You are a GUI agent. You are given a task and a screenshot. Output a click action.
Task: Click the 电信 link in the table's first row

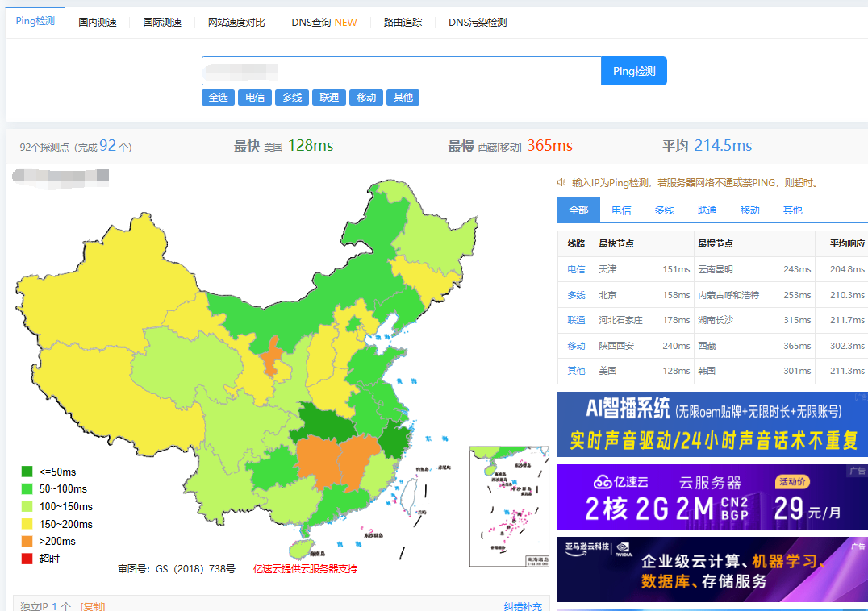[x=576, y=269]
